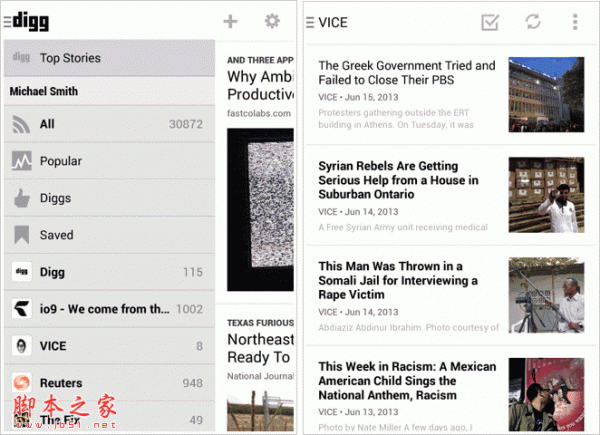This screenshot has width=600, height=435.
Task: Click the VICE title in header
Action: point(333,23)
